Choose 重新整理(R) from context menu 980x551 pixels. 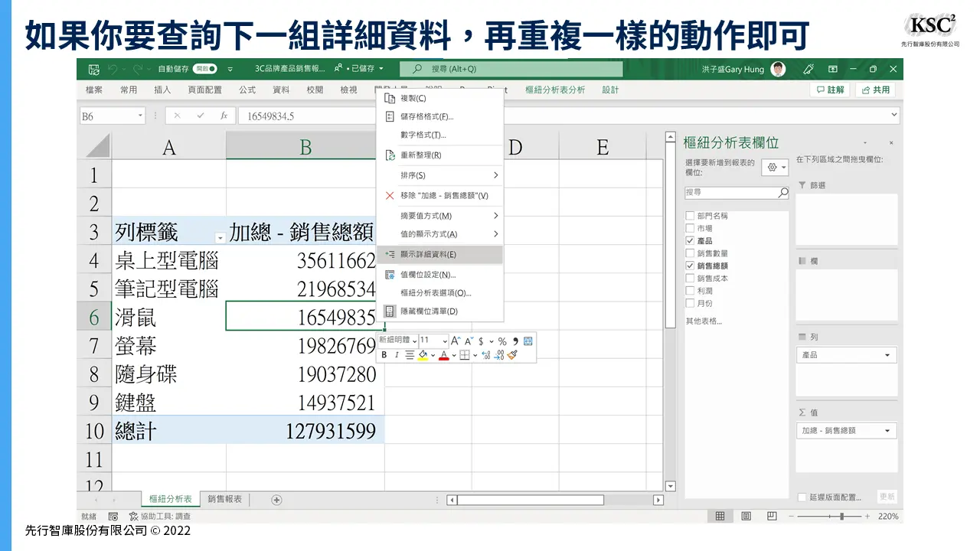point(440,155)
